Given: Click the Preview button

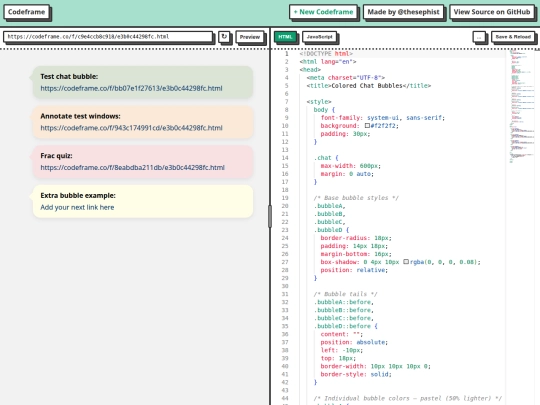Looking at the screenshot, I should click(250, 37).
